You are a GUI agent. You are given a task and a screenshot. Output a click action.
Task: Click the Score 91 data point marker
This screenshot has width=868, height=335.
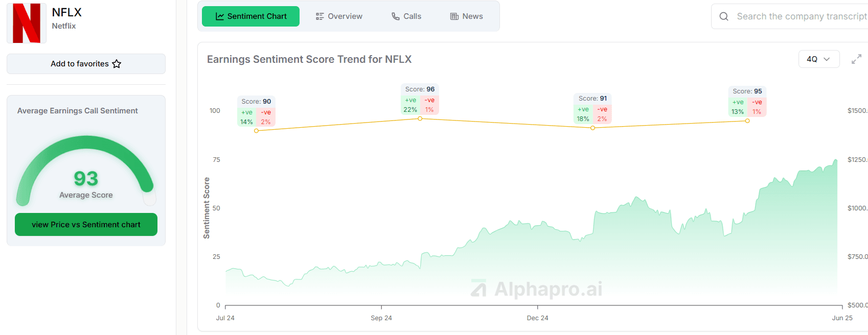(592, 128)
